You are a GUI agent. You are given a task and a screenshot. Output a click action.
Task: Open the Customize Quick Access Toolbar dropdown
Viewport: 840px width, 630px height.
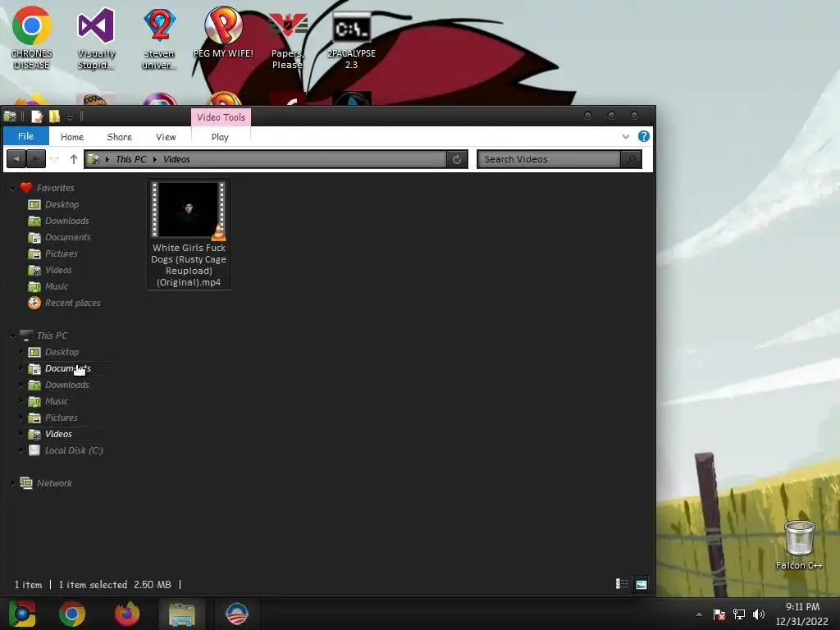click(x=70, y=117)
